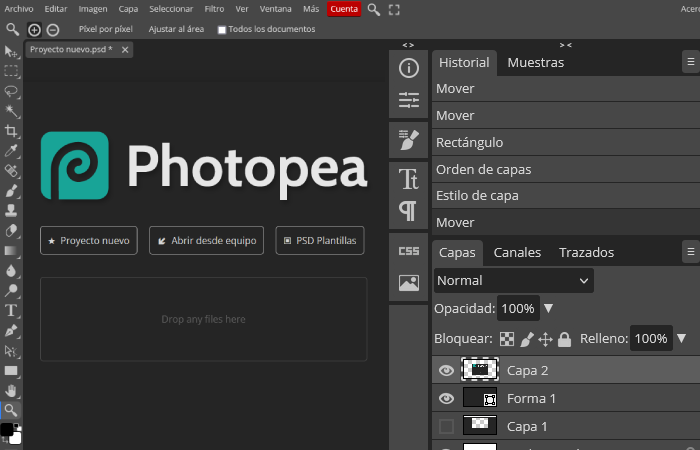Hide the Capa 2 layer
The height and width of the screenshot is (450, 700).
pyautogui.click(x=446, y=370)
